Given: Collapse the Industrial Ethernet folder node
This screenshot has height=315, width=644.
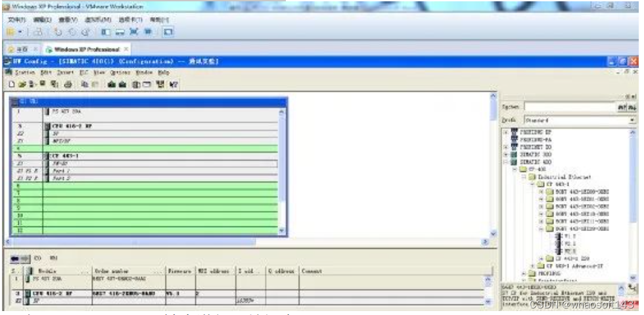Looking at the screenshot, I should tap(524, 177).
